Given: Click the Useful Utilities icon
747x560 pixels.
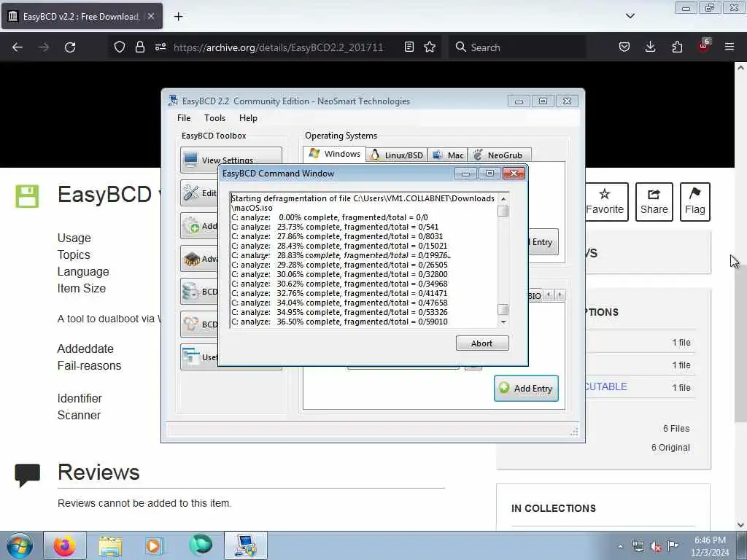Looking at the screenshot, I should (191, 357).
